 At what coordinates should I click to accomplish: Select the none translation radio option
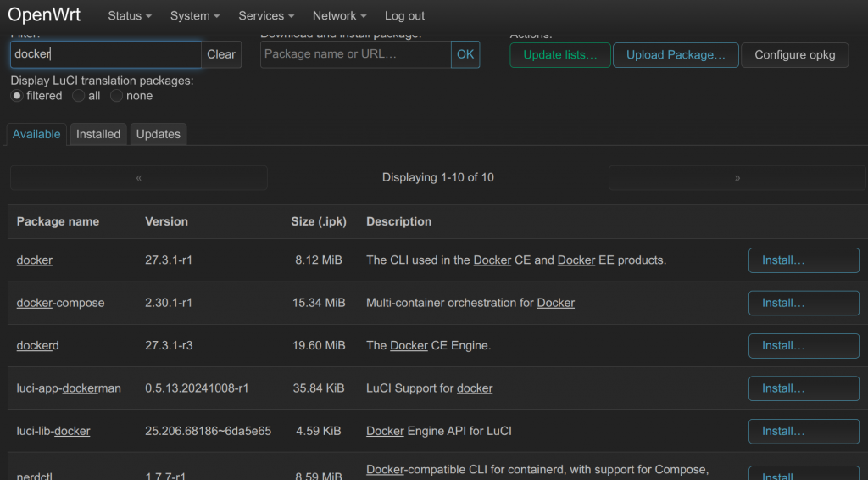tap(116, 96)
